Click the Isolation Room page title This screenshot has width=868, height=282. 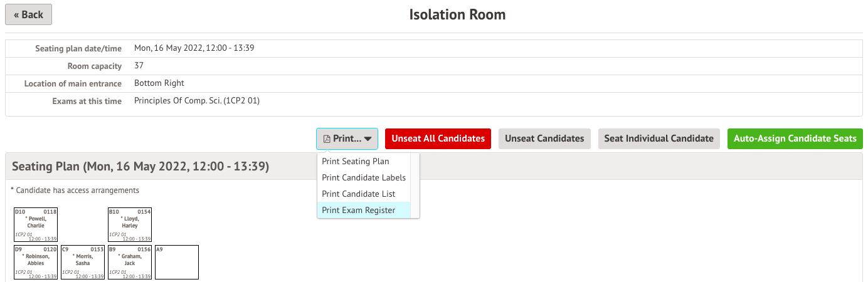tap(457, 14)
